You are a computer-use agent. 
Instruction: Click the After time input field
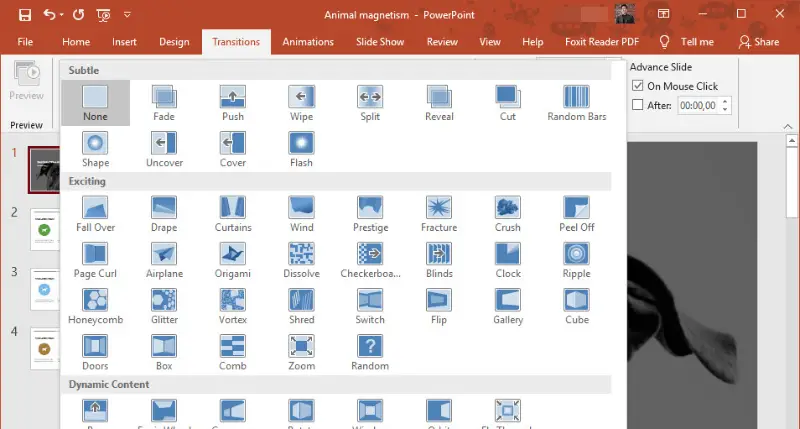[697, 106]
